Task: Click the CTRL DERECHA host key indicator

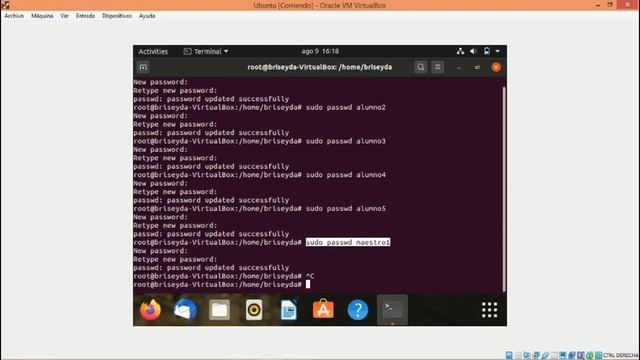Action: click(620, 356)
